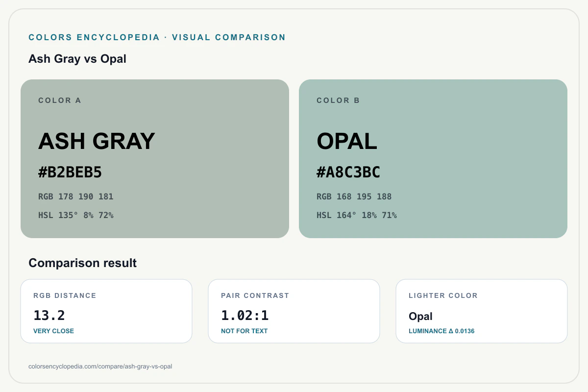Screen dimensions: 588x392
Task: Click the 'ASH GRAY' color name
Action: click(x=97, y=141)
